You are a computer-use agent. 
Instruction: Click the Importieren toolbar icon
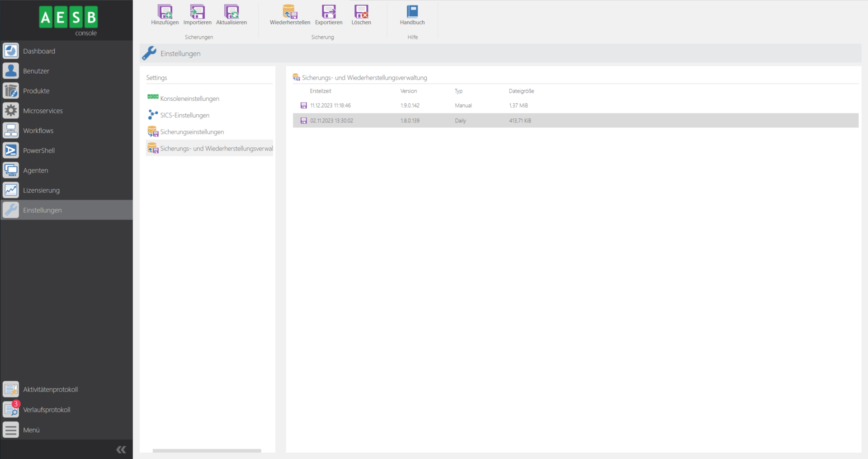(197, 12)
